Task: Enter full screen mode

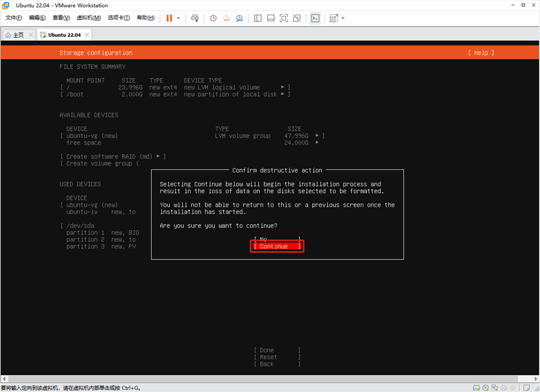Action: click(284, 18)
